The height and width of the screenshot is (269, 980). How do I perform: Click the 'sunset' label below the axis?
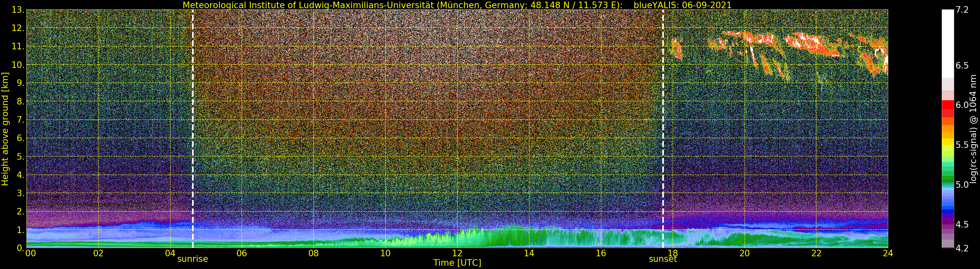point(663,259)
